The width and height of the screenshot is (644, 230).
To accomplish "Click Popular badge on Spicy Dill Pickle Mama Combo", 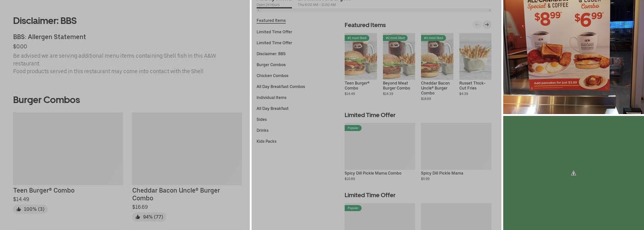I will pyautogui.click(x=353, y=128).
